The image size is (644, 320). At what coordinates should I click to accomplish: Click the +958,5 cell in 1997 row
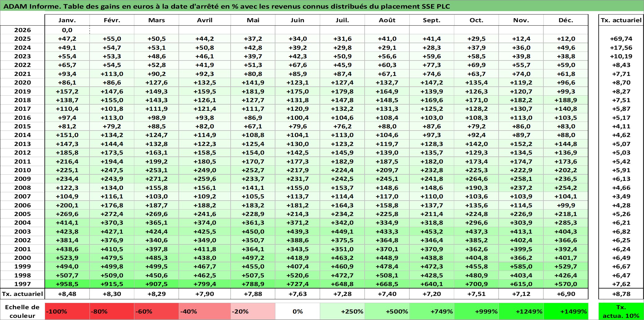67,284
